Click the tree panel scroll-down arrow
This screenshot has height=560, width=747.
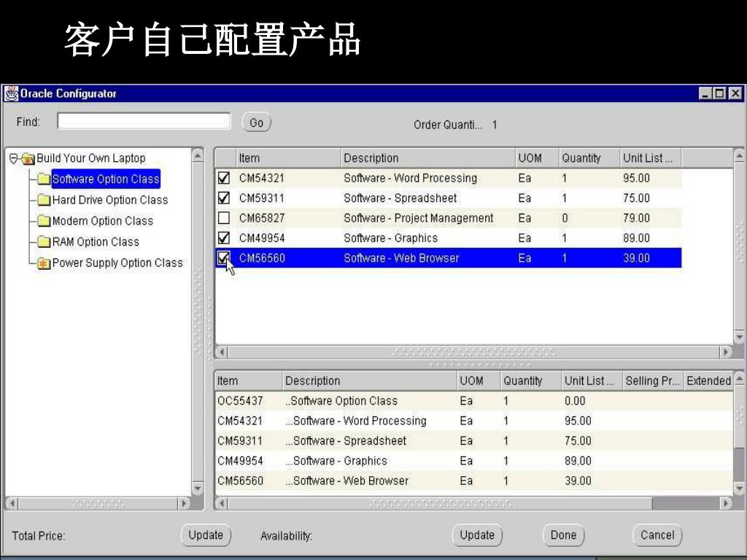[x=198, y=489]
